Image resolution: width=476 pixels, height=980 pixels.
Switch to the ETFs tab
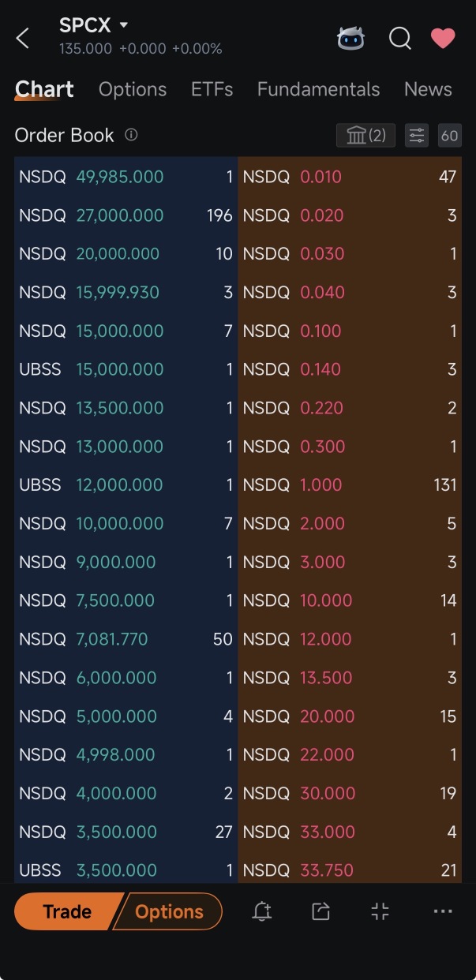212,90
